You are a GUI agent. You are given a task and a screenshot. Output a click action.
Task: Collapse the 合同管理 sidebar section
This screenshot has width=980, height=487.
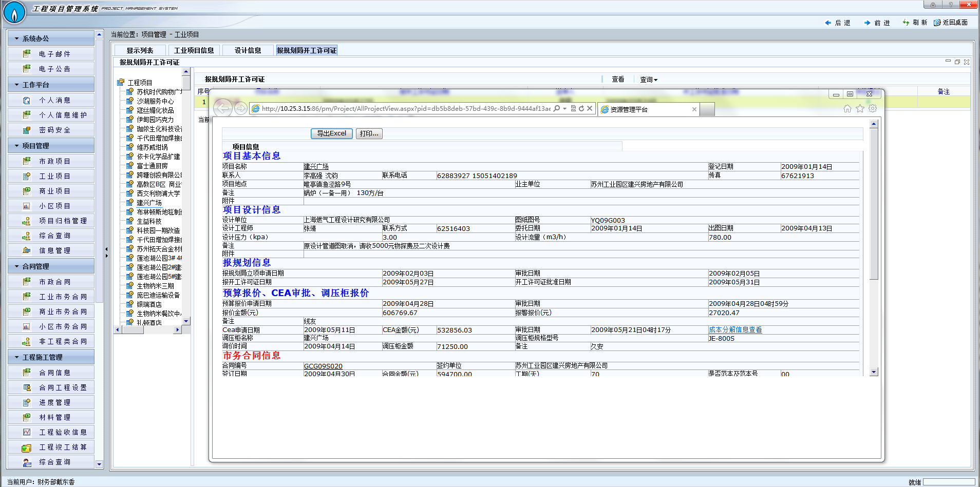17,267
